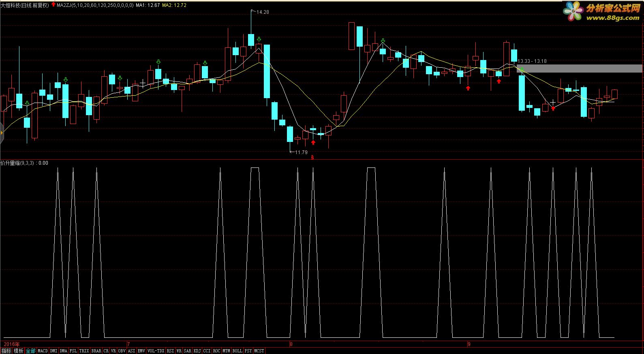Click the 大恒科技(日线 前复权) chart title
Viewport: 644px width, 354px height.
point(25,5)
